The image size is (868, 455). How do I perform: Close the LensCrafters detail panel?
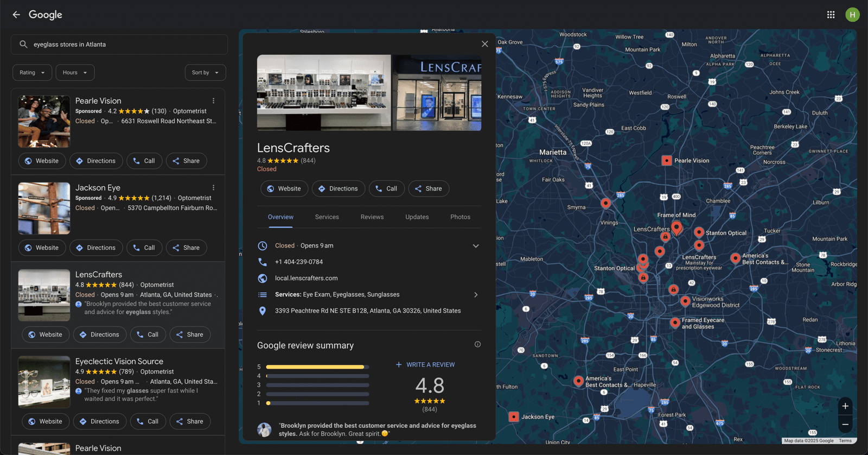pyautogui.click(x=485, y=44)
